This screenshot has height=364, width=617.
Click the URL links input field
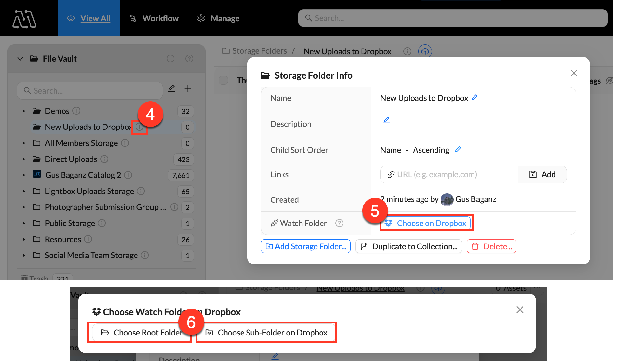[x=449, y=174]
